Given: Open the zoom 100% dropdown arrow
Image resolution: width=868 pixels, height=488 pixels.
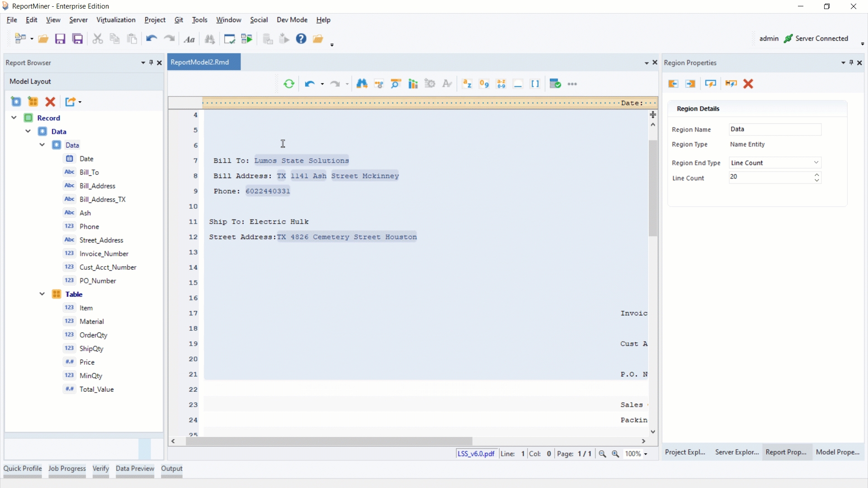Looking at the screenshot, I should pyautogui.click(x=646, y=454).
